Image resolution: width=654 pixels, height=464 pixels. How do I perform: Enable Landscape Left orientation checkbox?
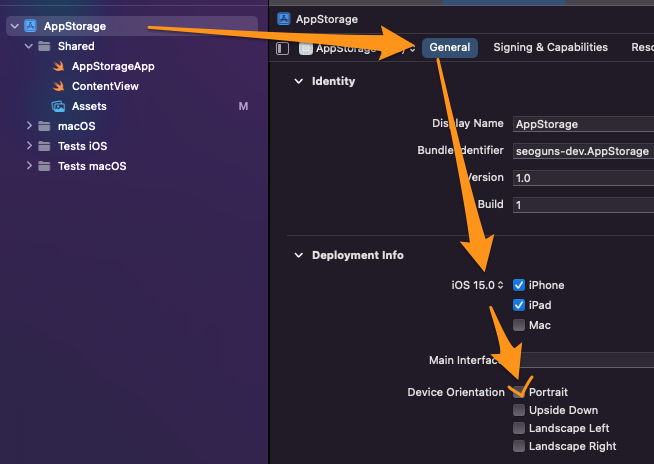coord(519,428)
